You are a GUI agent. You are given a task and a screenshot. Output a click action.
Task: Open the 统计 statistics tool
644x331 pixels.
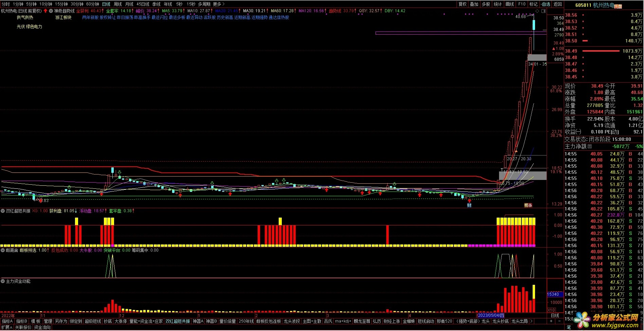498,4
